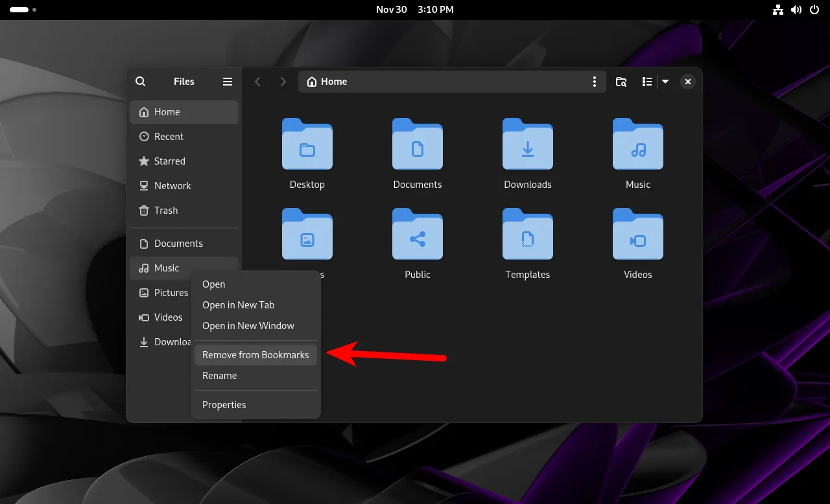Screen dimensions: 830x504
Task: Go to Trash in the sidebar
Action: pyautogui.click(x=166, y=211)
